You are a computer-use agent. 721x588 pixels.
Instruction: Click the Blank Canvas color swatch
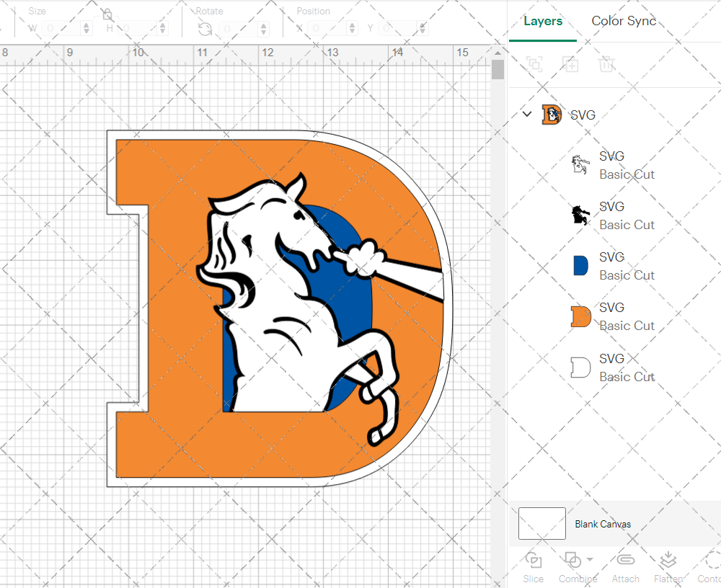(541, 523)
